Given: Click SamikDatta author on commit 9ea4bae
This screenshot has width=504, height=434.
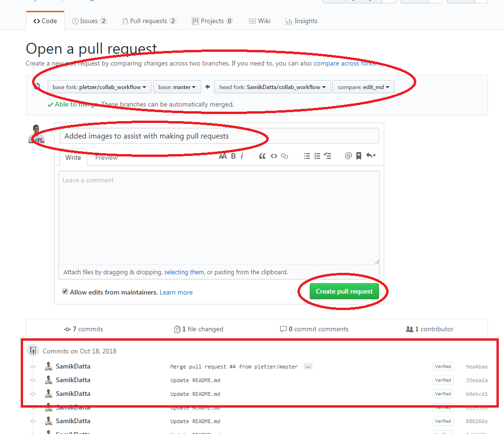Looking at the screenshot, I should [x=73, y=366].
